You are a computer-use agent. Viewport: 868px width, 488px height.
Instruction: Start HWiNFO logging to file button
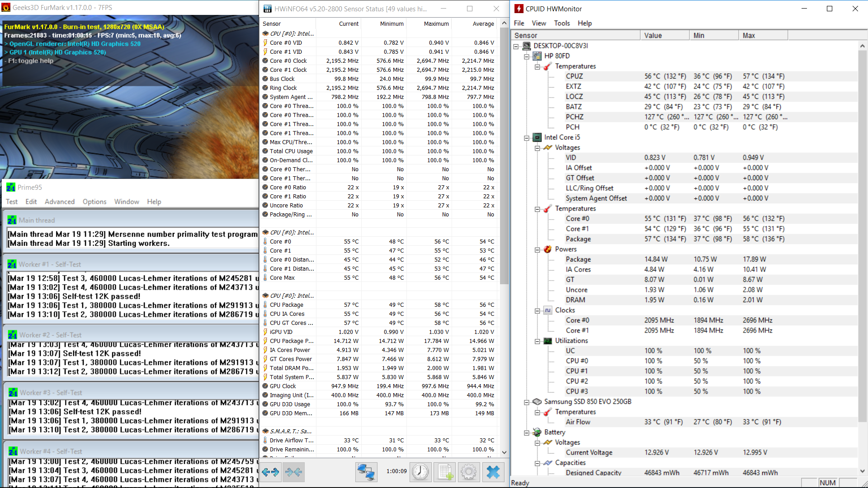[x=444, y=472]
